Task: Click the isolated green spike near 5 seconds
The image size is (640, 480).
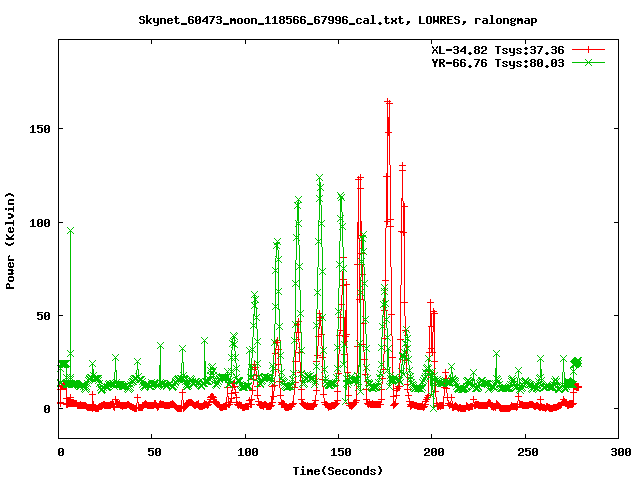Action: point(70,231)
